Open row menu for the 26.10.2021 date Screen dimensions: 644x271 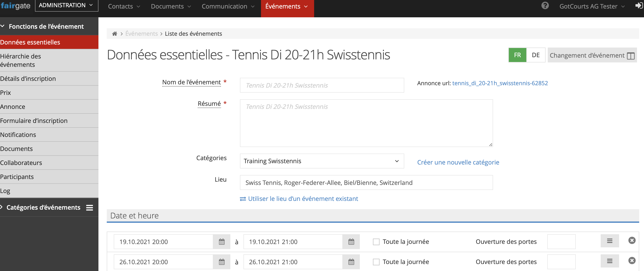[x=610, y=261]
